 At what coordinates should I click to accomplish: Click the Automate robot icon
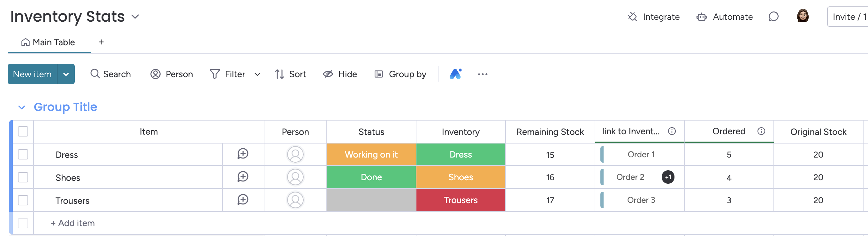701,17
